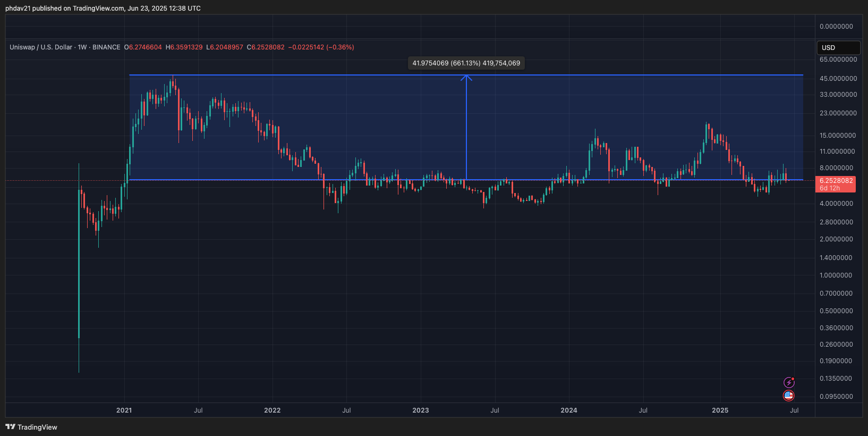868x436 pixels.
Task: Click the 4.0000000 price axis label
Action: [837, 204]
